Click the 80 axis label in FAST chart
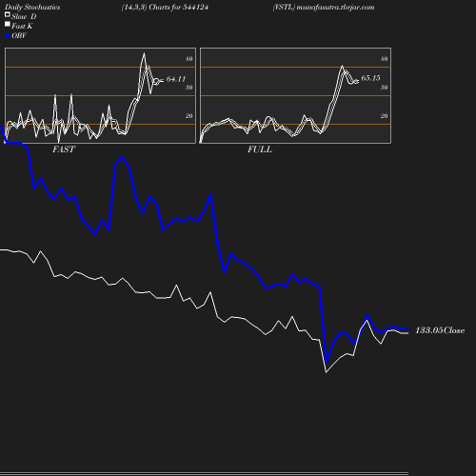 click(x=189, y=59)
